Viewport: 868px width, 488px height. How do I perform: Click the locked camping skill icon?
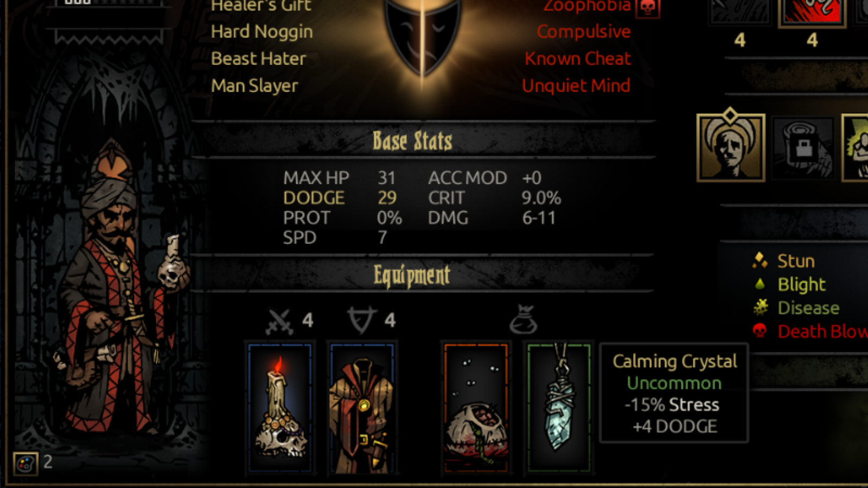tap(803, 149)
